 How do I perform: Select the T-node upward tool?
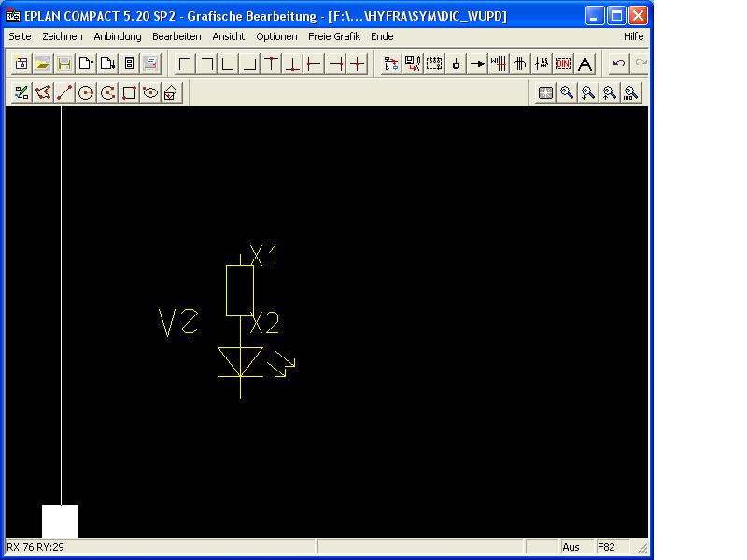tap(292, 63)
